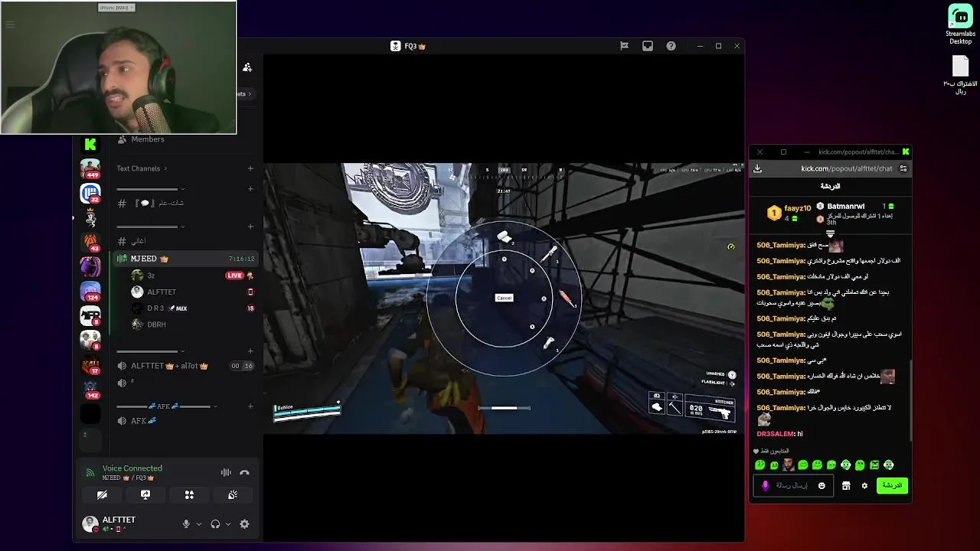Click the Kick chat scrollbar
The width and height of the screenshot is (980, 551).
(x=910, y=399)
